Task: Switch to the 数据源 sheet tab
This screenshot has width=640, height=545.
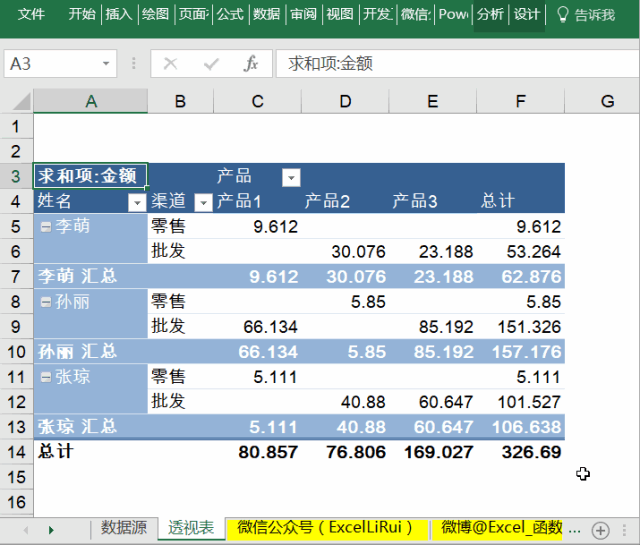Action: (124, 528)
